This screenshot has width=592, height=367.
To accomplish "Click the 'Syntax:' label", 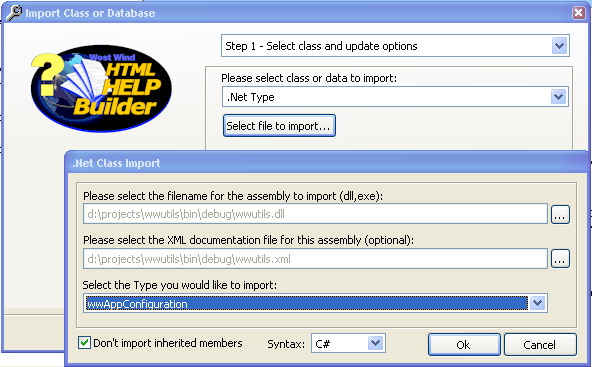I will (286, 344).
